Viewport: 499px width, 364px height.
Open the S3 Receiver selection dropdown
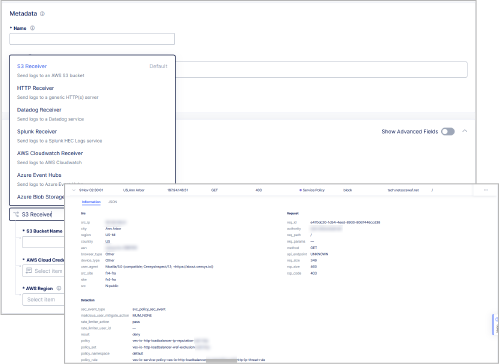point(37,214)
